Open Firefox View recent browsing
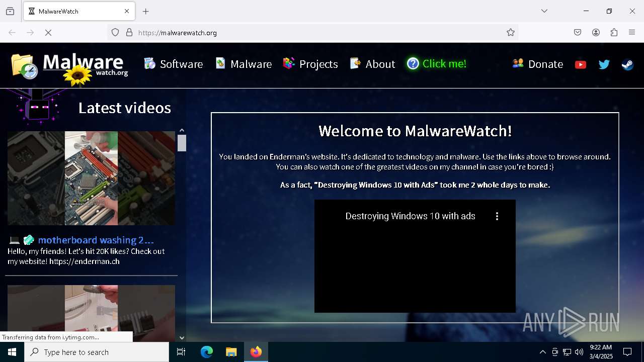The width and height of the screenshot is (644, 362). (x=10, y=12)
